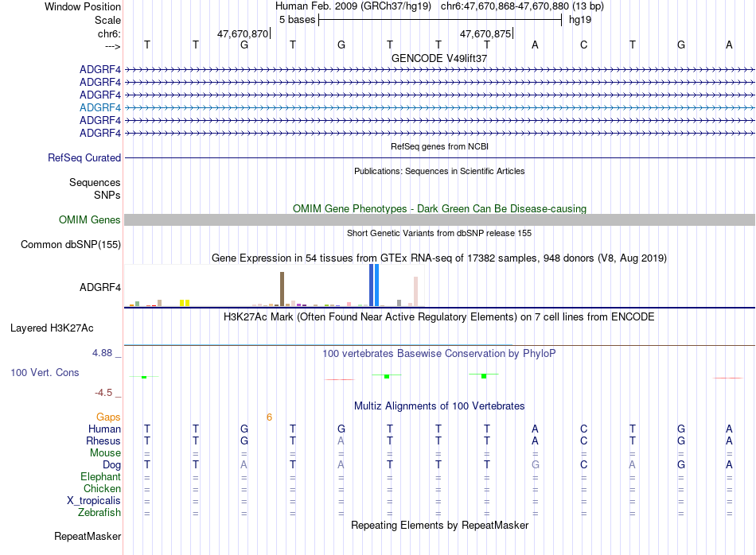Click 'Short Genetic Variants from dbSNP' title

click(439, 233)
